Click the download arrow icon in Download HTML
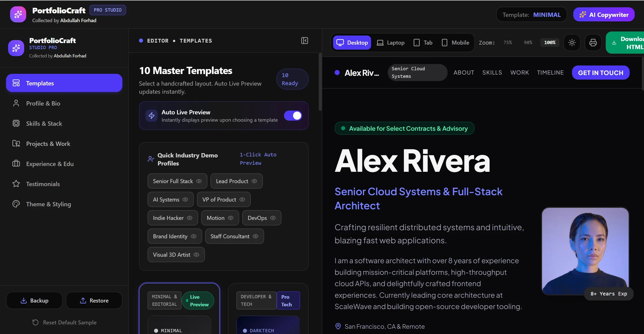 pyautogui.click(x=614, y=43)
